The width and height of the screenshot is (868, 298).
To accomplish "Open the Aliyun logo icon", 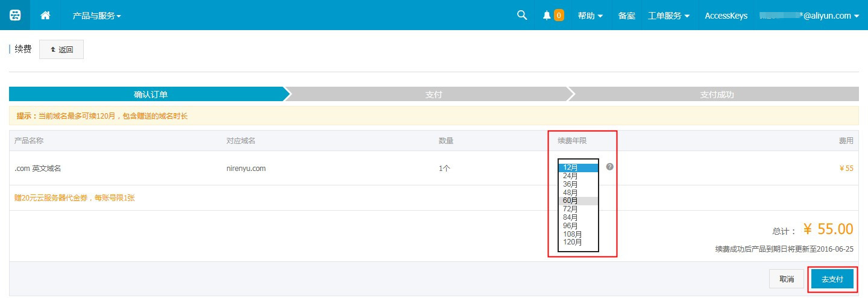I will 15,15.
